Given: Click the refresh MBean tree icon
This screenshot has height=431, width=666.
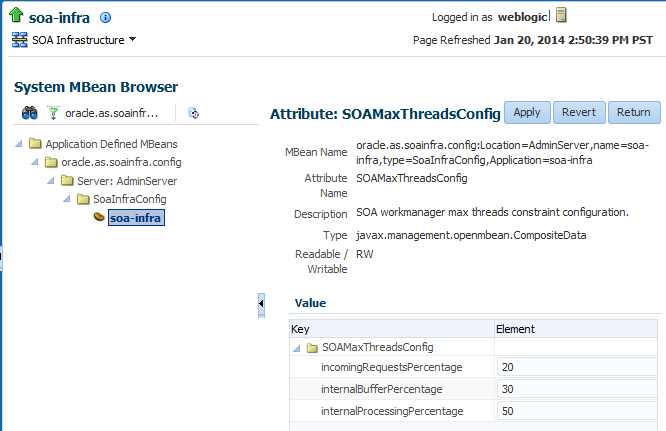Looking at the screenshot, I should tap(193, 113).
